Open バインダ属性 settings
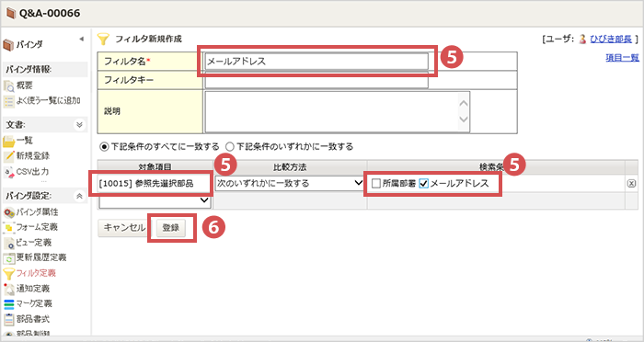The height and width of the screenshot is (342, 644). tap(37, 211)
